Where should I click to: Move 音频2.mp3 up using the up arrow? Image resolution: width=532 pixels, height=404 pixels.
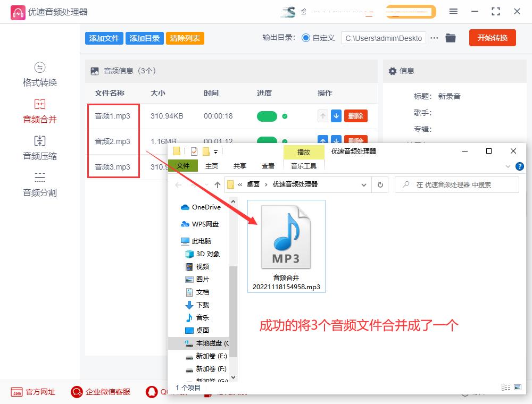[323, 141]
